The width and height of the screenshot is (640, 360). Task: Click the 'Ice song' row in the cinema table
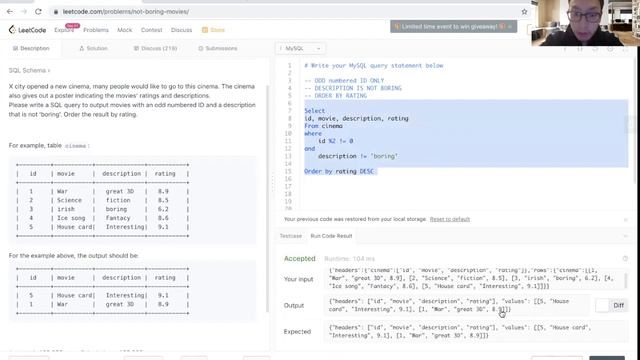point(102,218)
